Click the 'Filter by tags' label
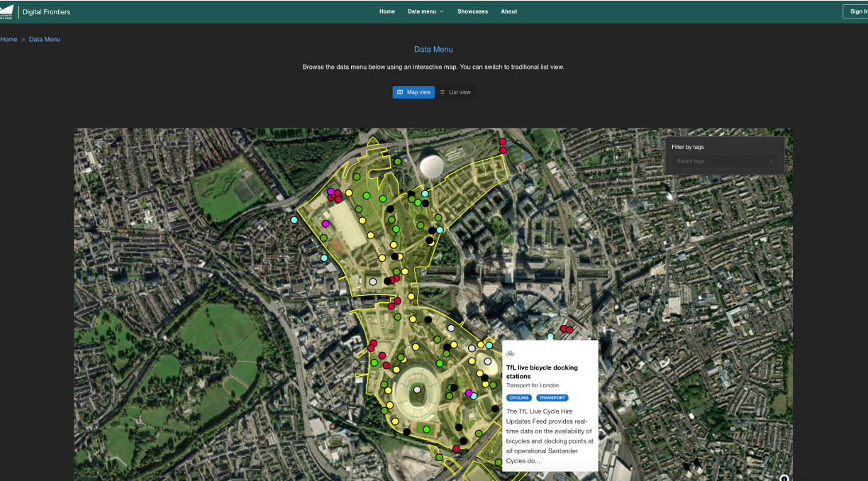 coord(688,147)
